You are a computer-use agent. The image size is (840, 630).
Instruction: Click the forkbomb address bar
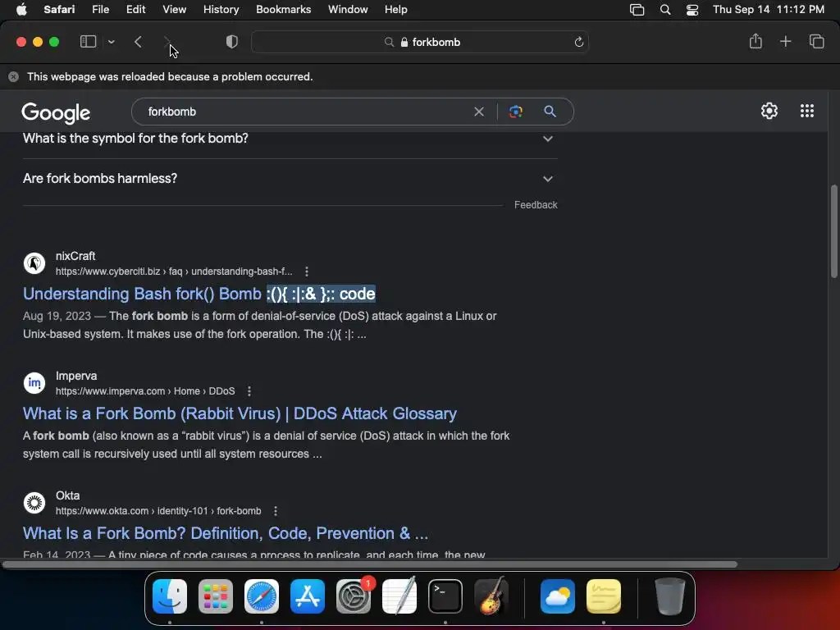[x=420, y=42]
